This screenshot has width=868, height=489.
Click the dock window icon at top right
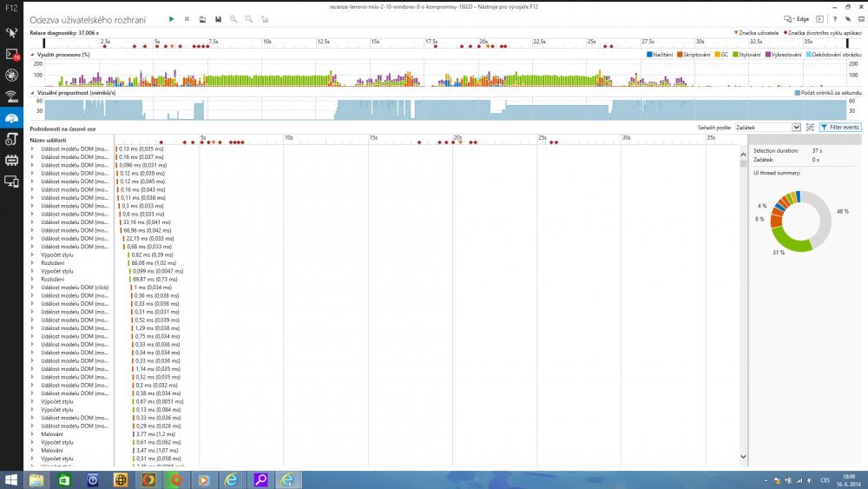tap(861, 19)
